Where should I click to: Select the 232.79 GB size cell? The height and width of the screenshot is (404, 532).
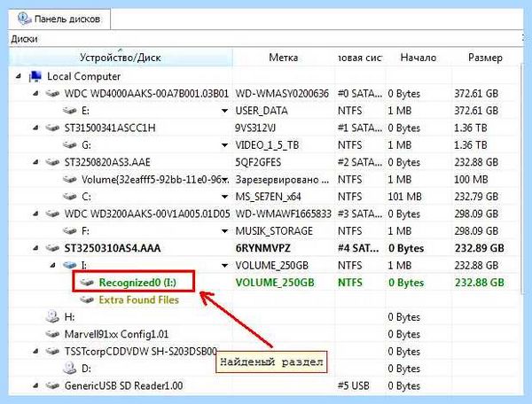click(x=476, y=197)
